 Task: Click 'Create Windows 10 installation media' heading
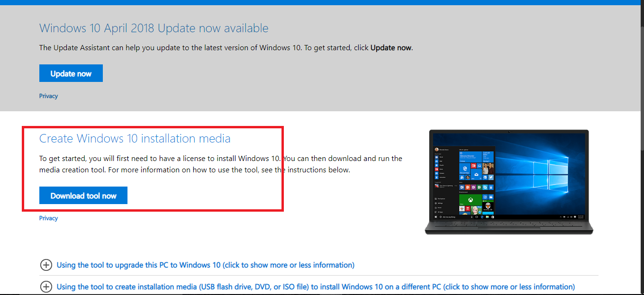[135, 139]
